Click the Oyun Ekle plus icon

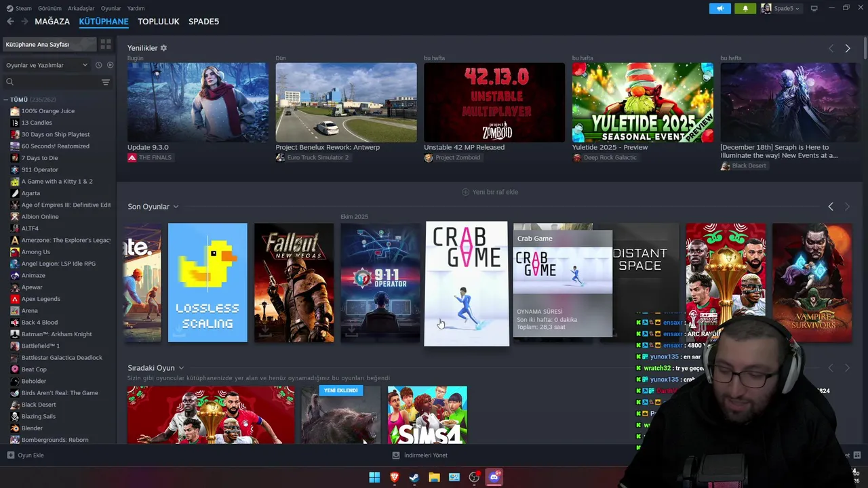point(10,455)
